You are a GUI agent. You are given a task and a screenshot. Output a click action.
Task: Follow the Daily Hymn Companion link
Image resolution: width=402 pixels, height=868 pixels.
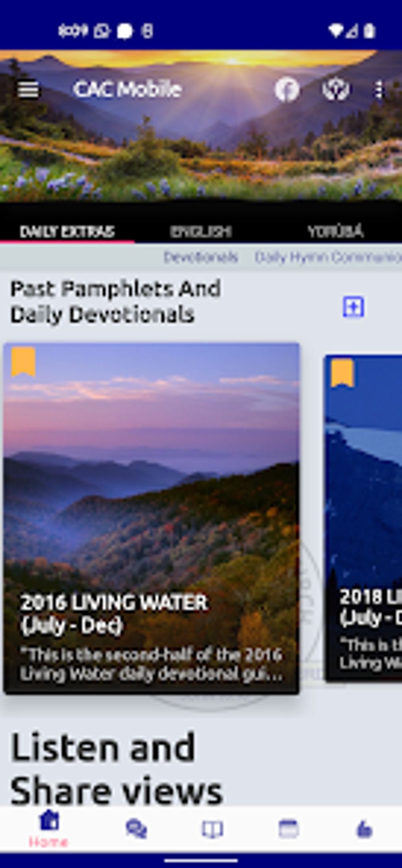point(328,257)
